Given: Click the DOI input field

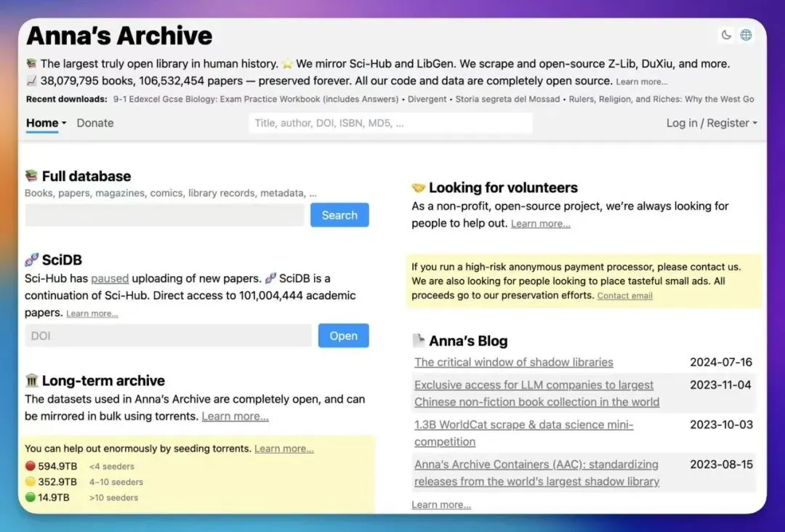Looking at the screenshot, I should 168,336.
